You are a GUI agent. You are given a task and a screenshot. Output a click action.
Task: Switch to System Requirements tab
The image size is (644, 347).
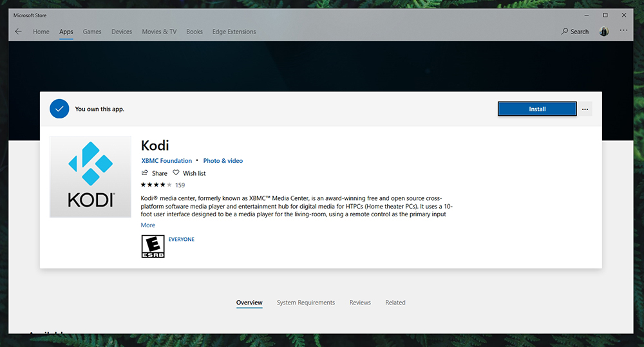point(306,303)
